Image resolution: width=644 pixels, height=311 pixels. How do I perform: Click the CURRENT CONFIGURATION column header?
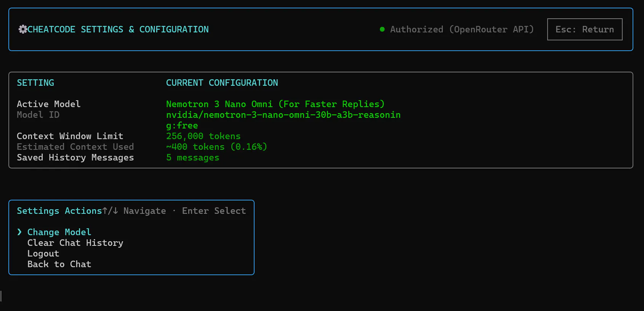[x=222, y=83]
